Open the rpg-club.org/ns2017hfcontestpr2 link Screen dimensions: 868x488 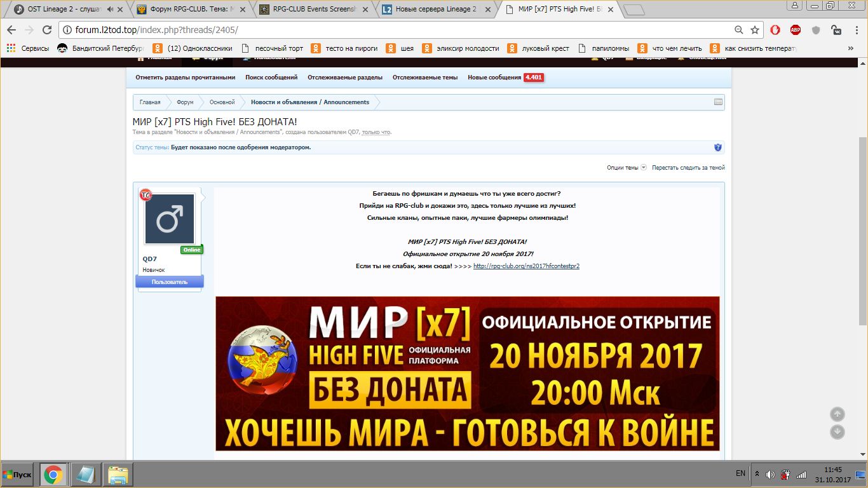point(526,266)
